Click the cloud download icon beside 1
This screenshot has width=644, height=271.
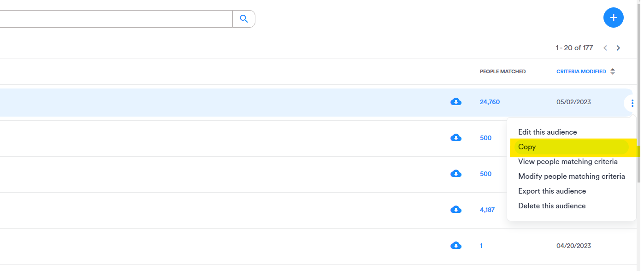(456, 246)
